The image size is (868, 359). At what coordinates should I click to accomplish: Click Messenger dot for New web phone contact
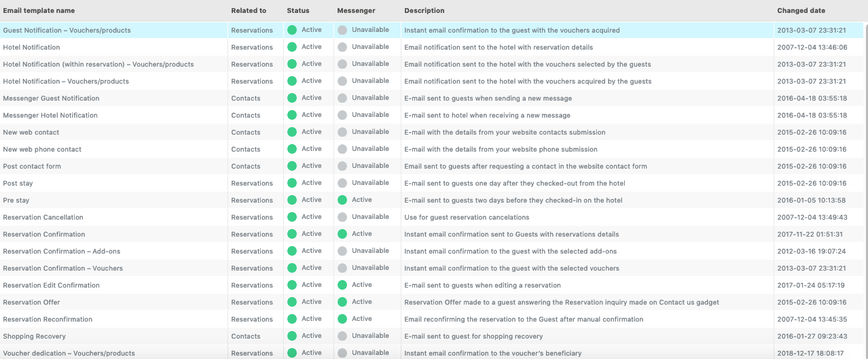point(342,149)
